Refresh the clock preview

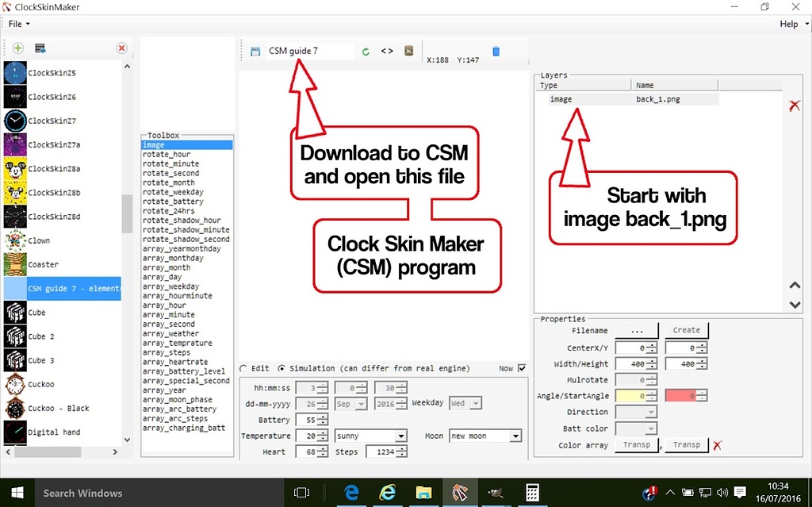click(x=365, y=50)
